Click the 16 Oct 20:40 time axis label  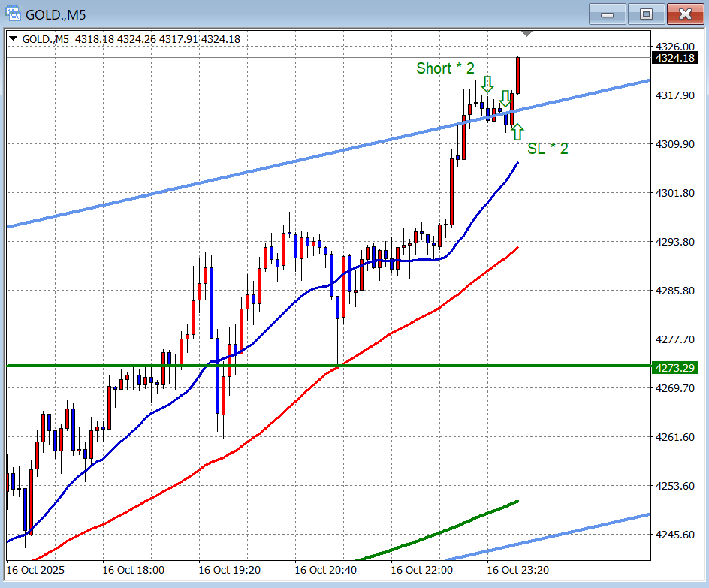tap(324, 570)
